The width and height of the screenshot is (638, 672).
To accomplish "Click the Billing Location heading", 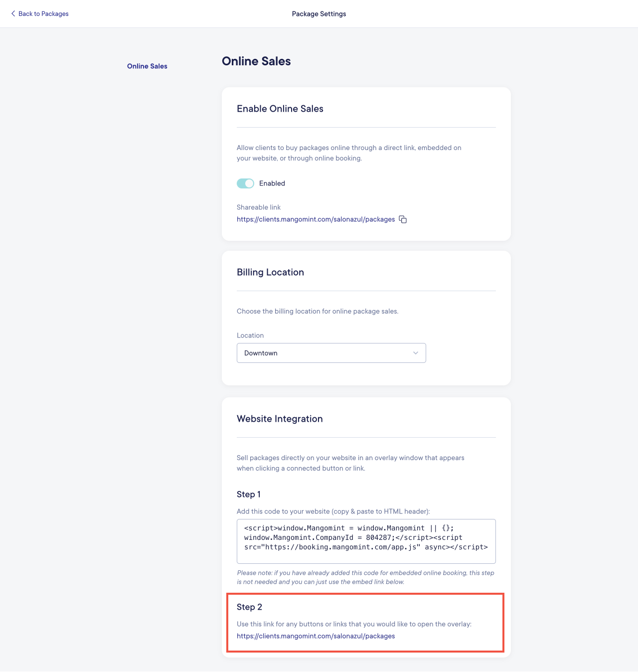I will click(x=270, y=272).
